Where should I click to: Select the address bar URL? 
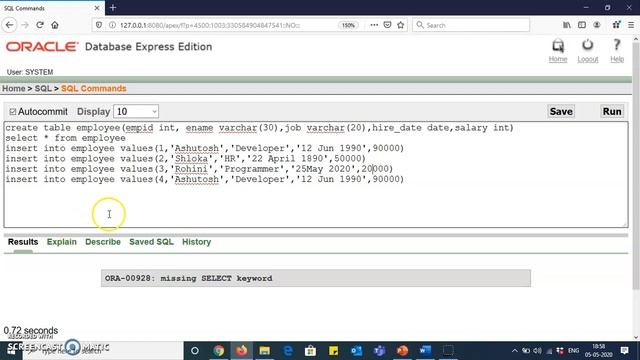click(210, 25)
